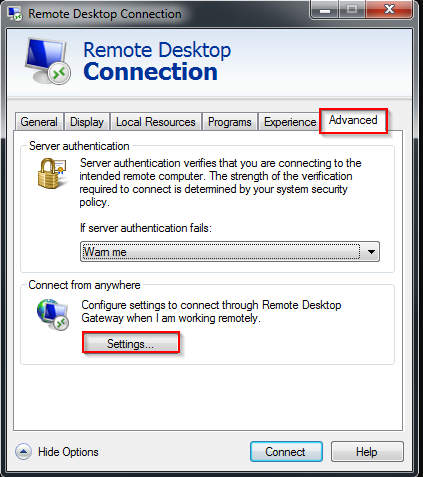
Task: Click the large monitor logo in header
Action: pos(48,61)
